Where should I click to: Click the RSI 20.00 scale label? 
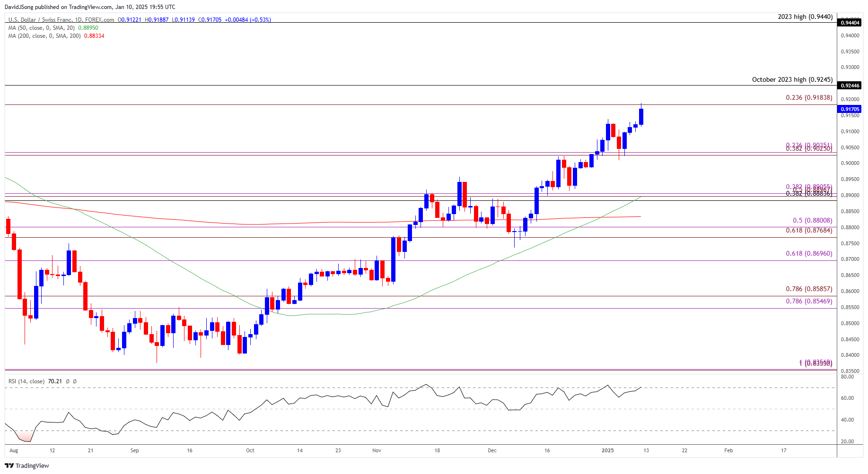(847, 442)
